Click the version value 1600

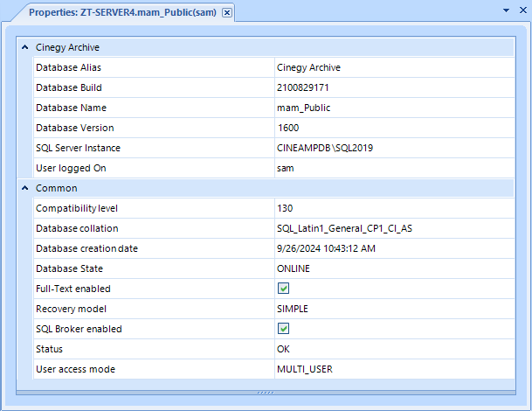pos(288,128)
